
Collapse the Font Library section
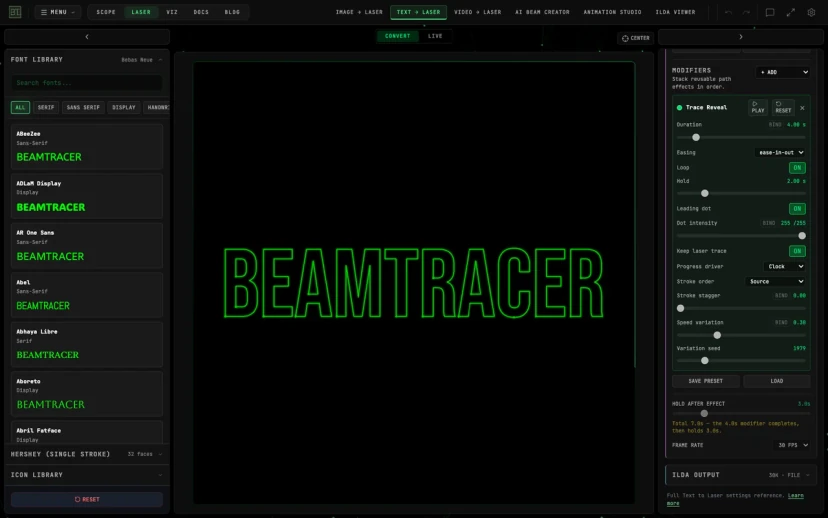[x=87, y=60]
